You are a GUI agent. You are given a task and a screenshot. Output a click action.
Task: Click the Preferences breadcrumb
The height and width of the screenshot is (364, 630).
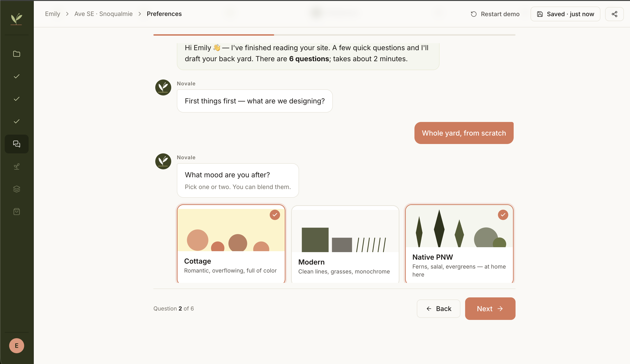pyautogui.click(x=164, y=14)
